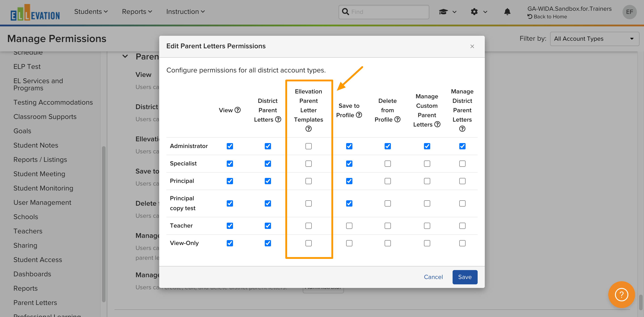
Task: Select Student Notes in sidebar
Action: pos(36,145)
